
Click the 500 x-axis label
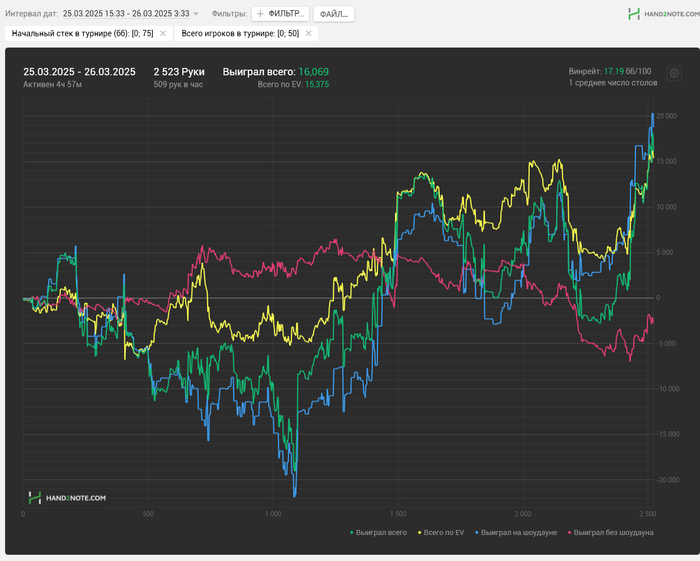[x=148, y=514]
